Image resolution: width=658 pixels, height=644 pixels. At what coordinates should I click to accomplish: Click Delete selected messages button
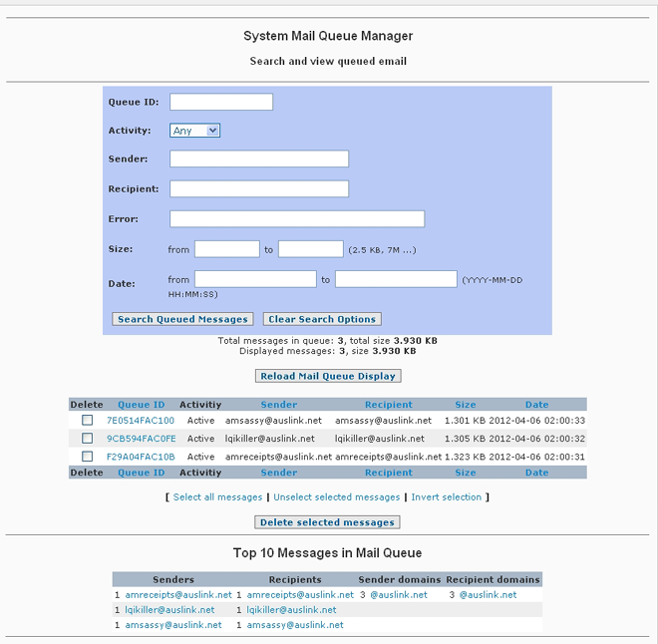(x=327, y=522)
